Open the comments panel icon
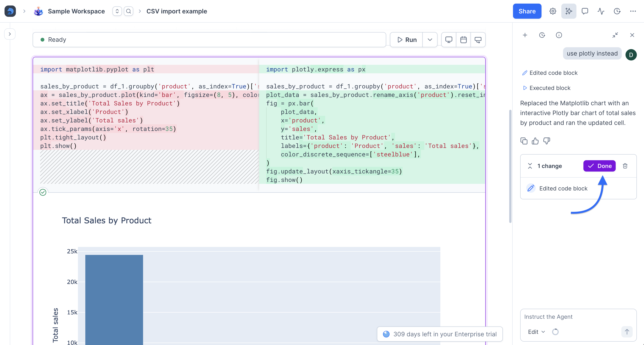This screenshot has height=345, width=644. (x=585, y=11)
